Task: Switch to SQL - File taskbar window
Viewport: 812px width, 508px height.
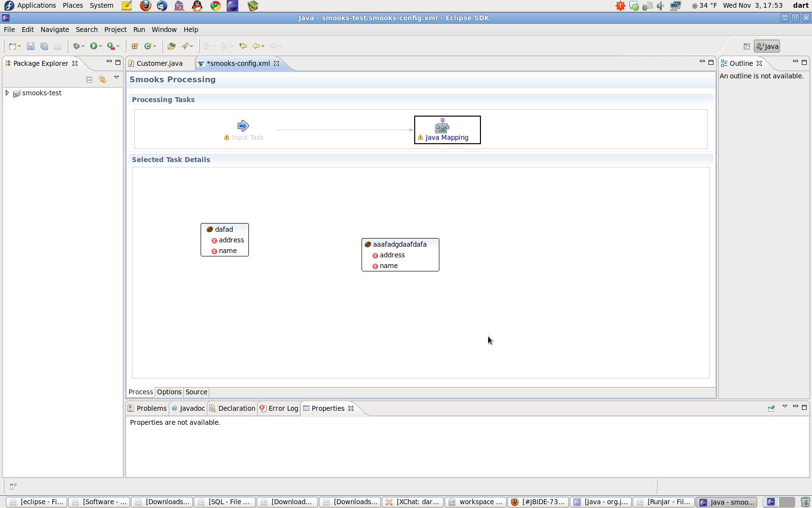Action: (224, 502)
